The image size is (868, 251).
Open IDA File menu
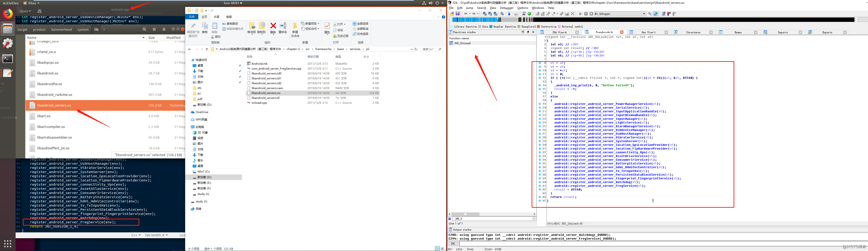click(x=451, y=8)
